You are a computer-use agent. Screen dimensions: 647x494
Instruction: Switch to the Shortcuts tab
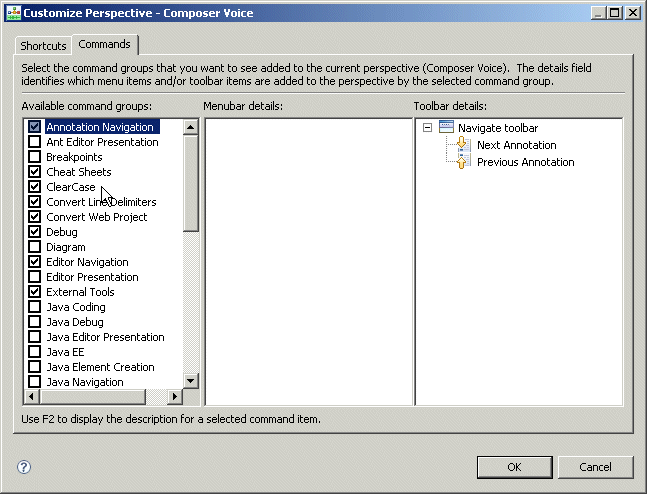(43, 46)
